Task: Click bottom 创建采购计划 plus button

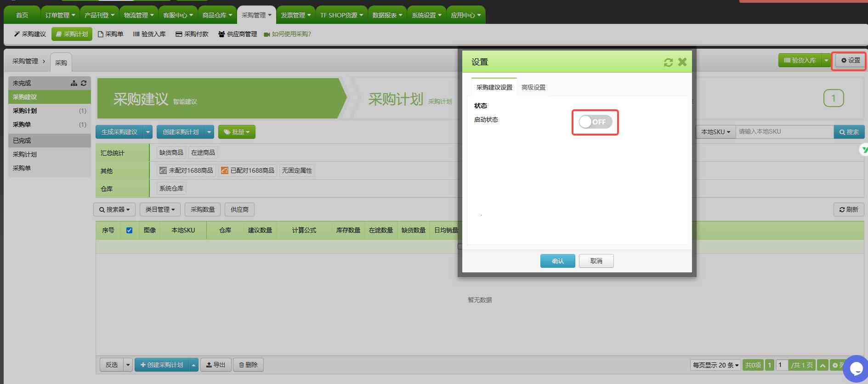Action: point(162,365)
